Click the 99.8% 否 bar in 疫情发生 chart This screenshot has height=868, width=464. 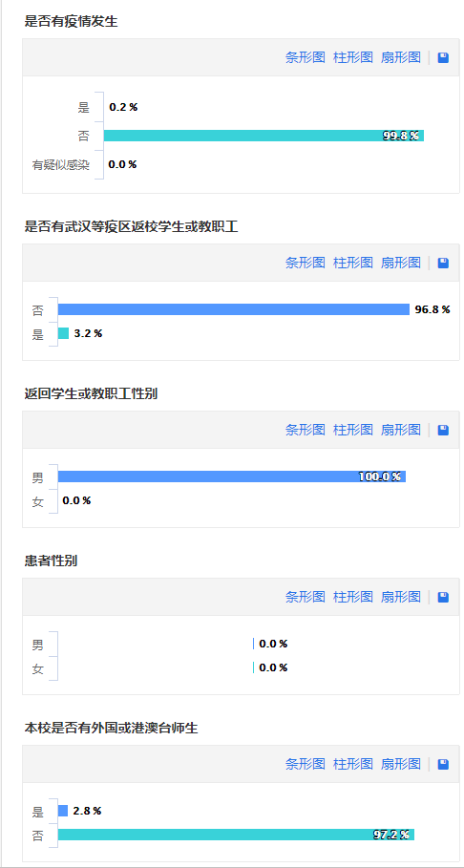tap(264, 136)
